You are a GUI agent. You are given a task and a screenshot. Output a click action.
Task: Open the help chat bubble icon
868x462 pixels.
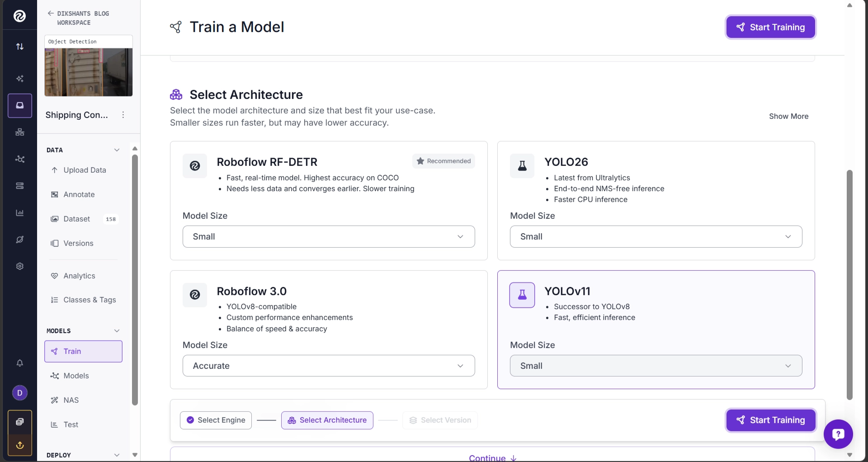838,434
